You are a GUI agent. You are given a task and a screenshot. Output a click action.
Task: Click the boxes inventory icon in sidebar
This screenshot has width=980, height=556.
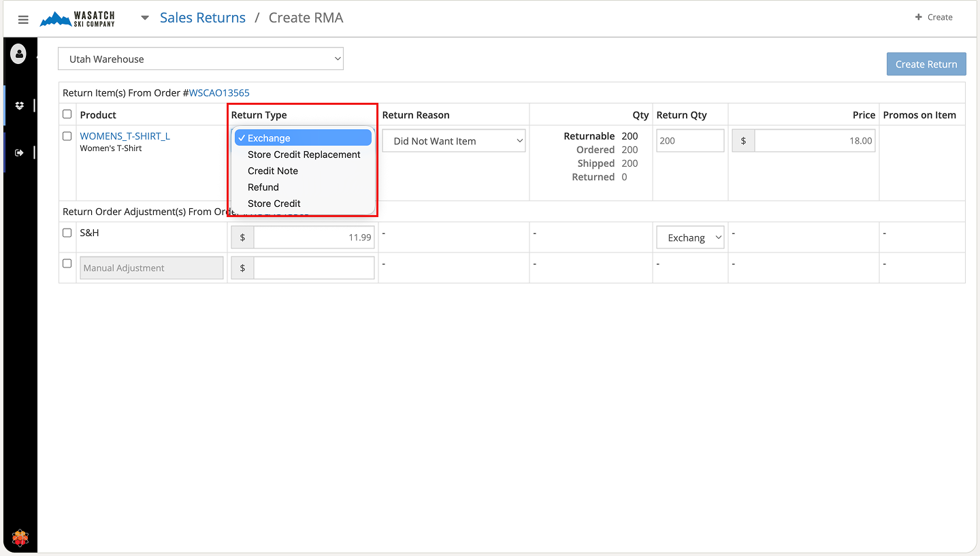tap(19, 105)
